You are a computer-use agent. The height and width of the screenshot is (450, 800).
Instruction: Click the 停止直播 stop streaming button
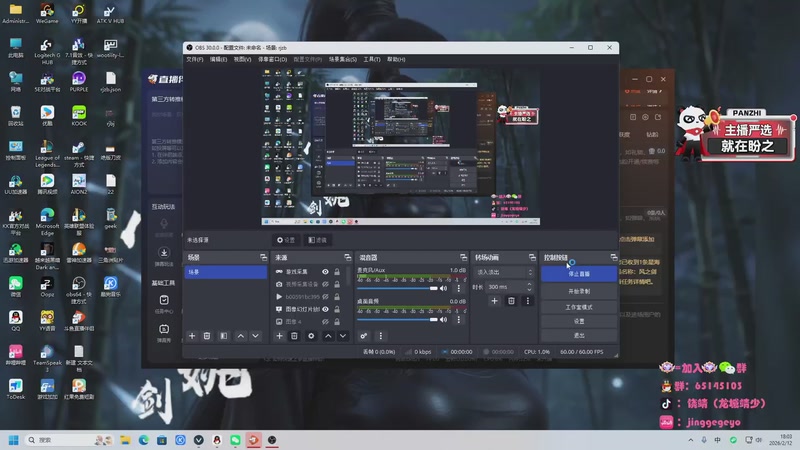pos(579,274)
